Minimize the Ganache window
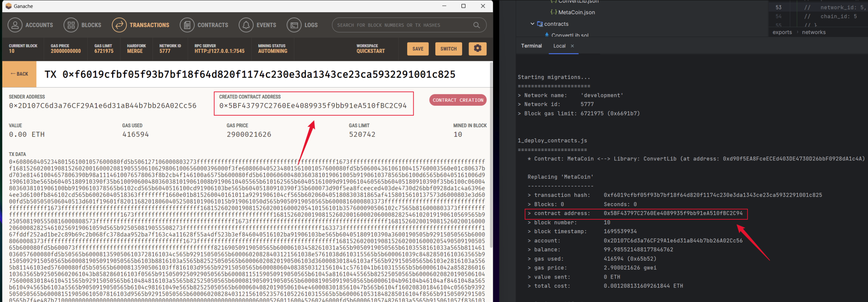This screenshot has height=302, width=868. (x=444, y=6)
